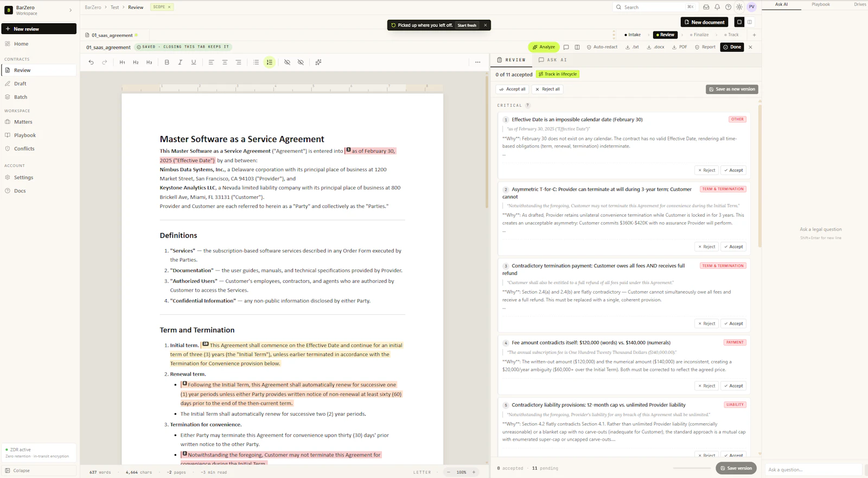Switch to single-pane layout view

click(x=739, y=22)
